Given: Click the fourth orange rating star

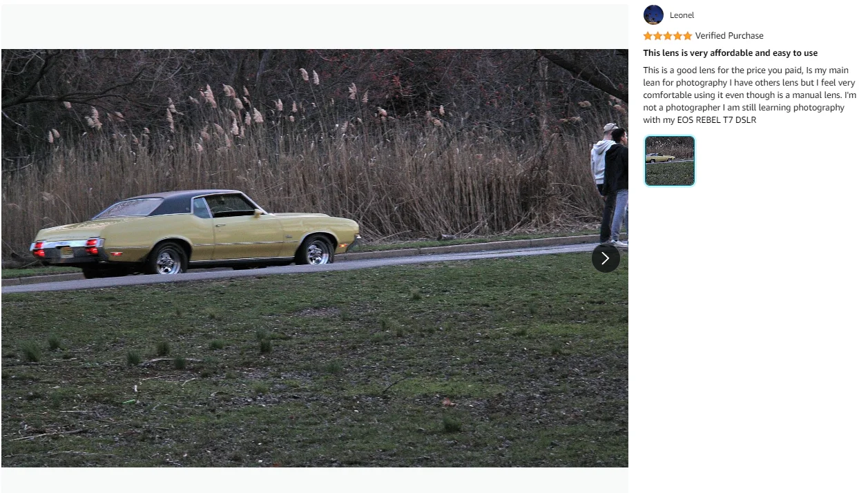Looking at the screenshot, I should click(677, 36).
